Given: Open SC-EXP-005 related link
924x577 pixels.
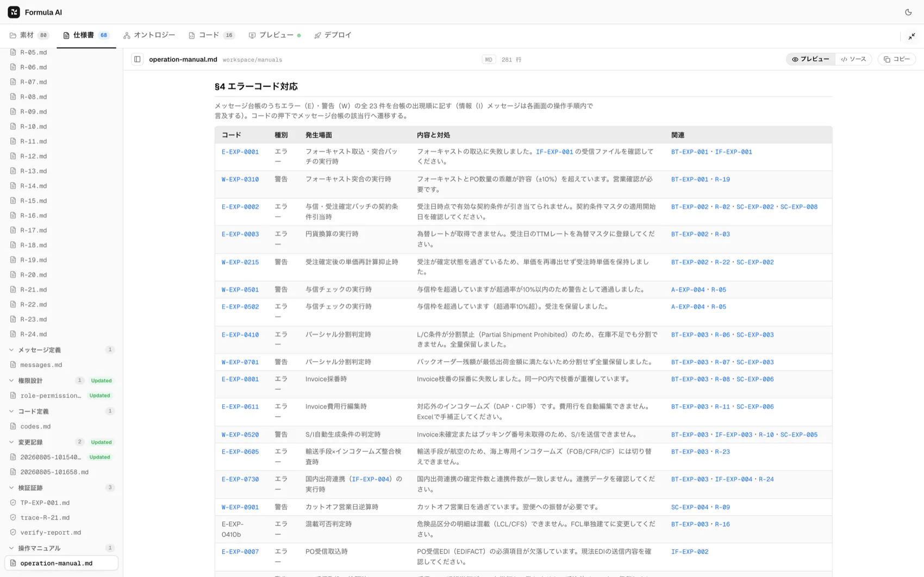Looking at the screenshot, I should 799,435.
